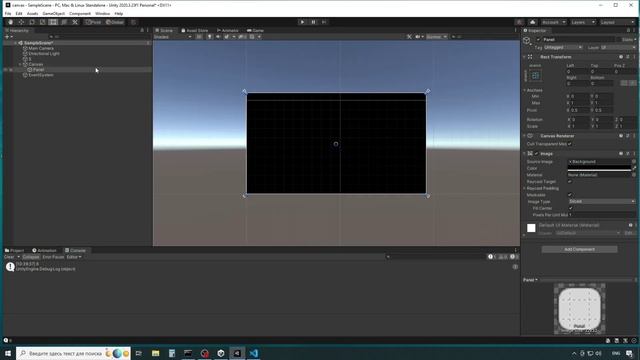This screenshot has height=360, width=640.
Task: Toggle Hierarchy panel lock icon
Action: (x=142, y=30)
